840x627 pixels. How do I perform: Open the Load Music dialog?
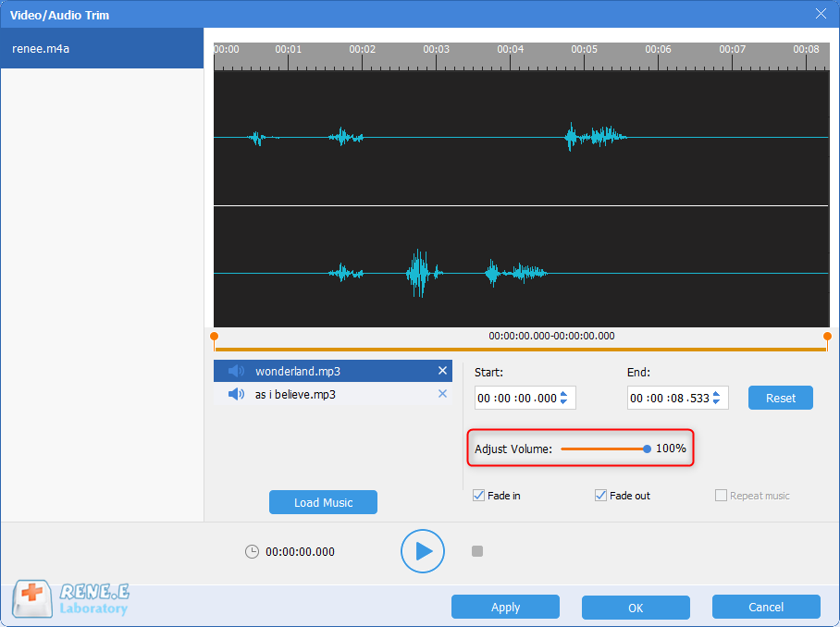pos(323,502)
